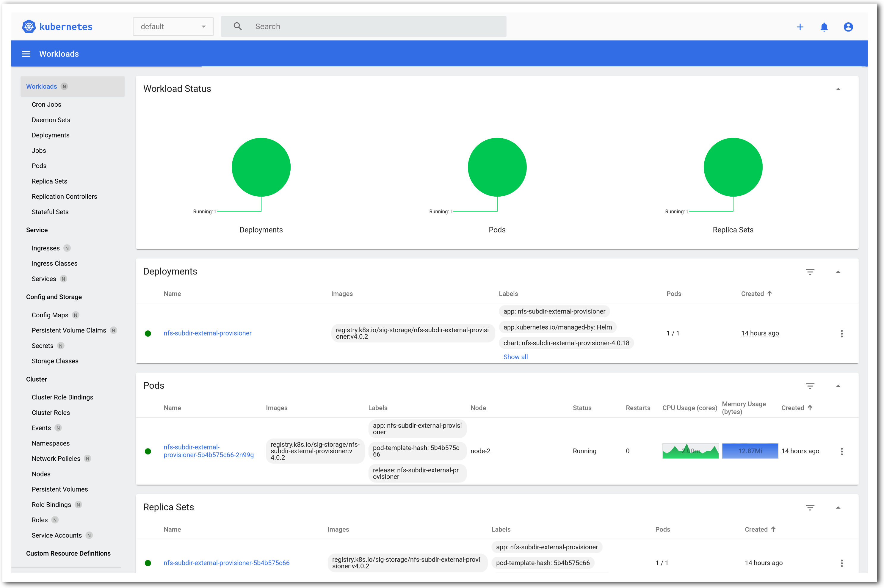This screenshot has height=588, width=884.
Task: Open Deployments in the sidebar
Action: pyautogui.click(x=50, y=135)
